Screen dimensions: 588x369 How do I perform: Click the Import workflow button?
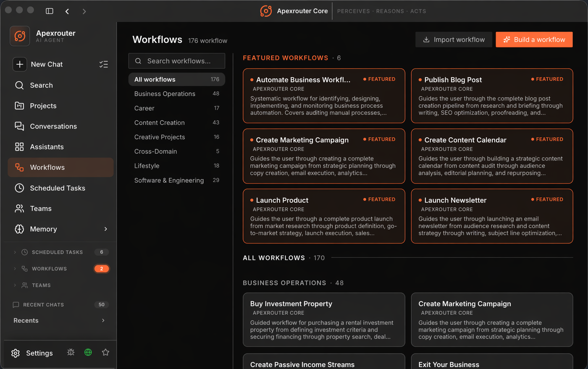454,39
